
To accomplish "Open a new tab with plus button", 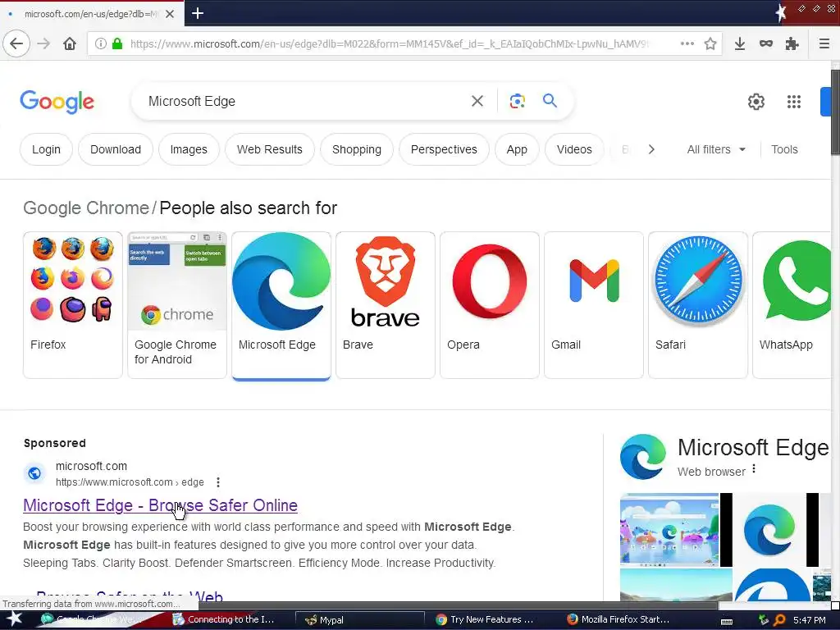I will 198,13.
